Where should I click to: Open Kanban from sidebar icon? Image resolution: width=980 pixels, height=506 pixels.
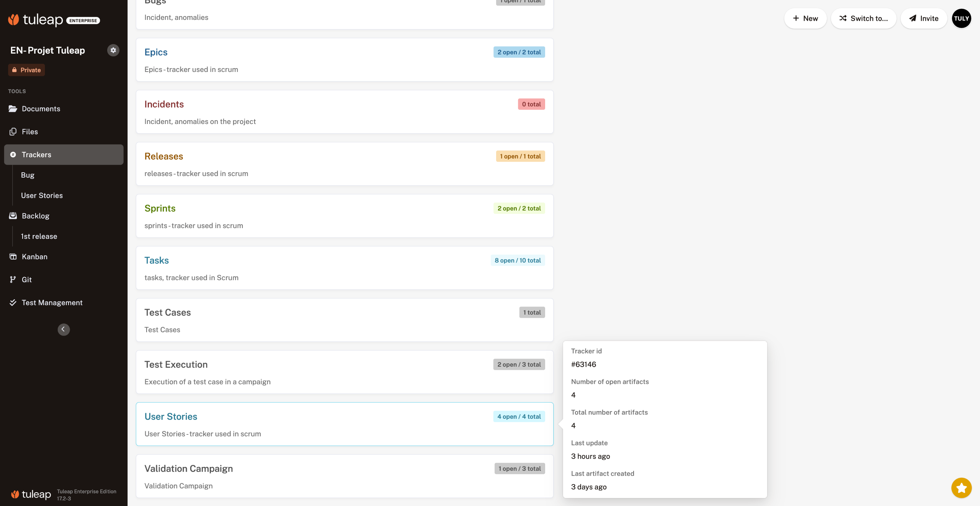click(13, 257)
